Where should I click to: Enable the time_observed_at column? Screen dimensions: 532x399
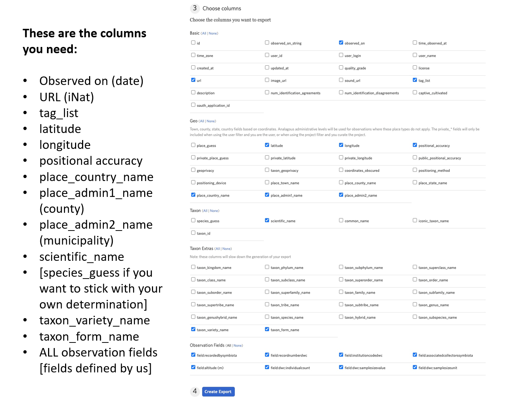(x=414, y=42)
